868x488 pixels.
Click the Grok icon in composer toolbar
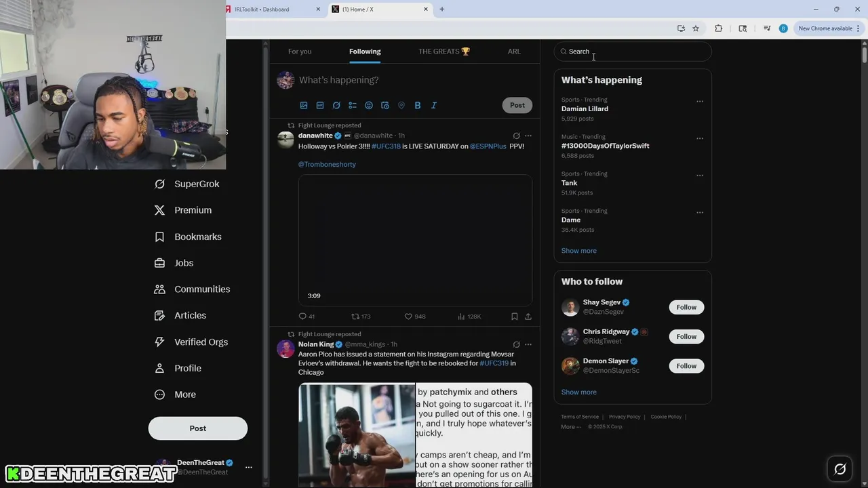[336, 106]
